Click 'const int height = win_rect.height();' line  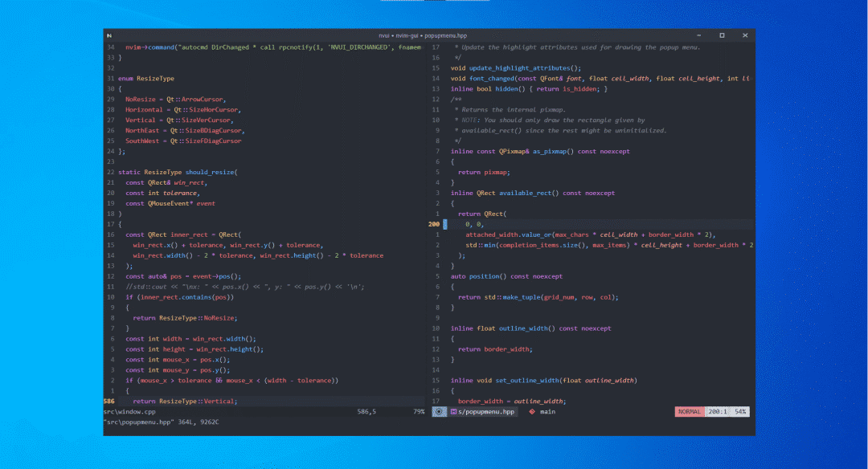click(x=194, y=349)
